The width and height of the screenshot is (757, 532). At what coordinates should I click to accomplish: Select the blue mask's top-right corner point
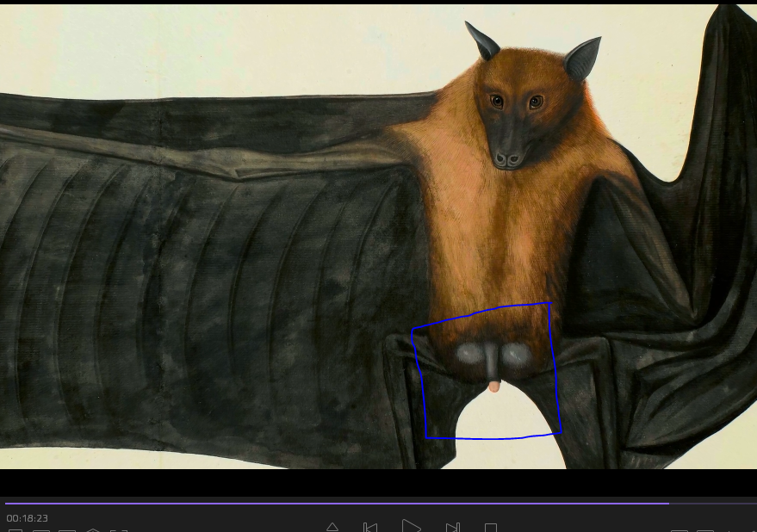(x=549, y=303)
